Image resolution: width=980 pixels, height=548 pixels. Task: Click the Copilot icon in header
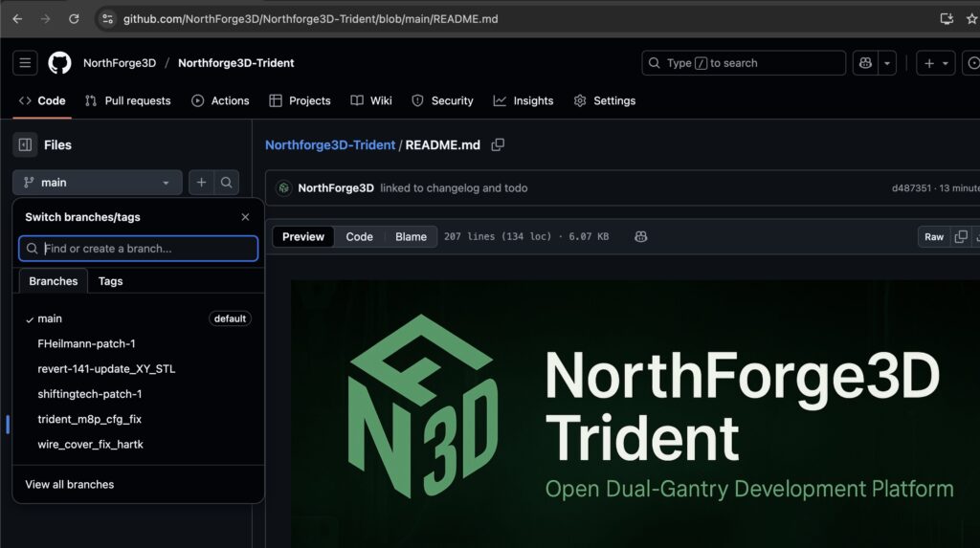click(865, 63)
